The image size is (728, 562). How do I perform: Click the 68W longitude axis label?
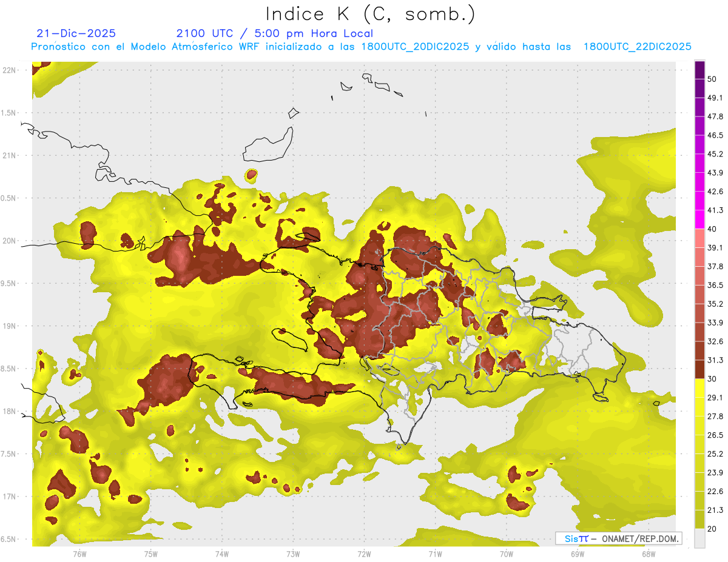648,553
